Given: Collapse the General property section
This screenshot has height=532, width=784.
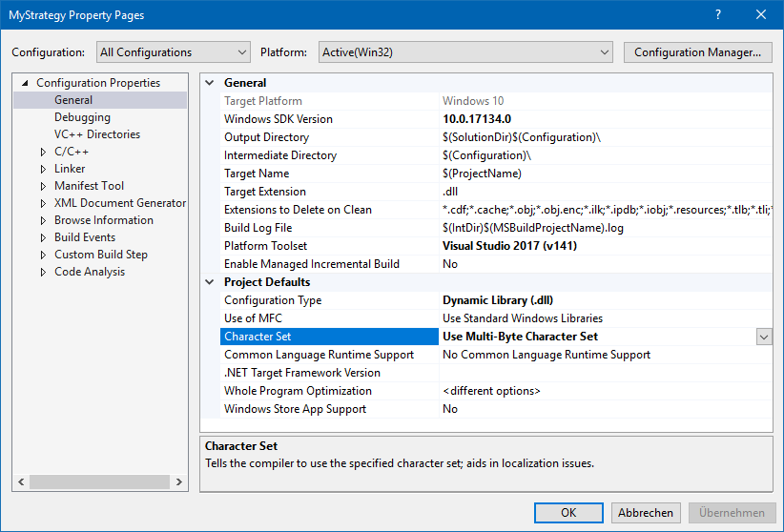Looking at the screenshot, I should 210,83.
